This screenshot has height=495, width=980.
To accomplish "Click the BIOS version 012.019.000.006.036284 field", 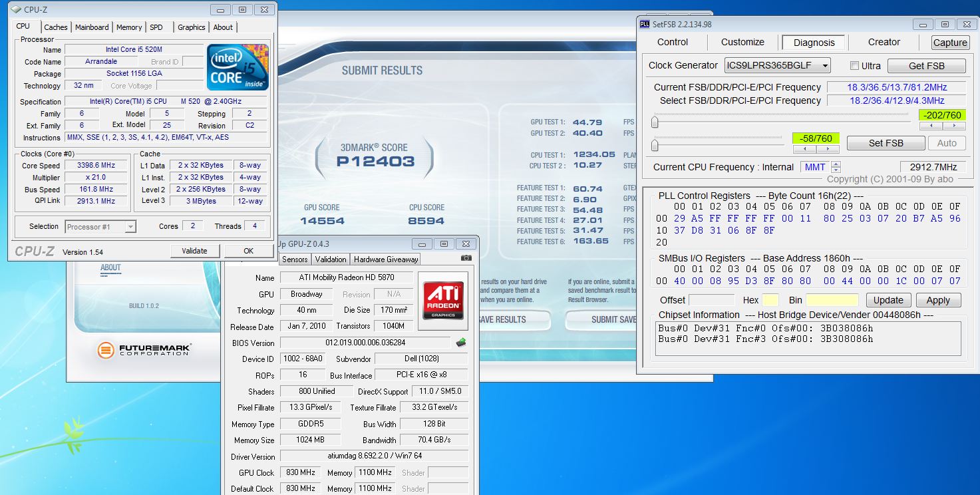I will pos(365,343).
